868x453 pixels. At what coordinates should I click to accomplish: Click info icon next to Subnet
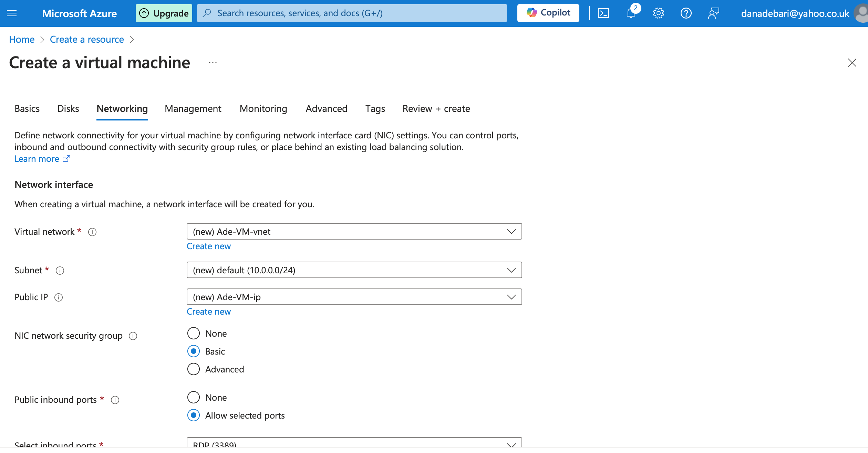click(x=60, y=271)
